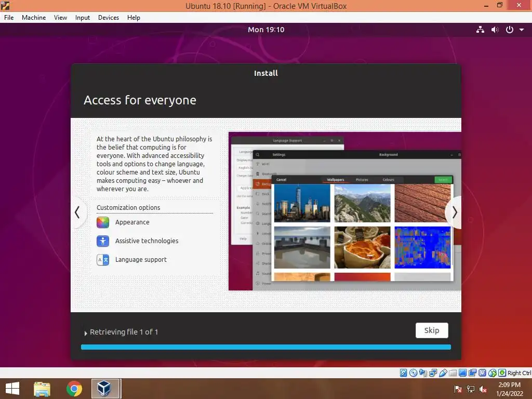Click the VirtualBox CPU chip status icon
The height and width of the screenshot is (399, 532).
482,373
